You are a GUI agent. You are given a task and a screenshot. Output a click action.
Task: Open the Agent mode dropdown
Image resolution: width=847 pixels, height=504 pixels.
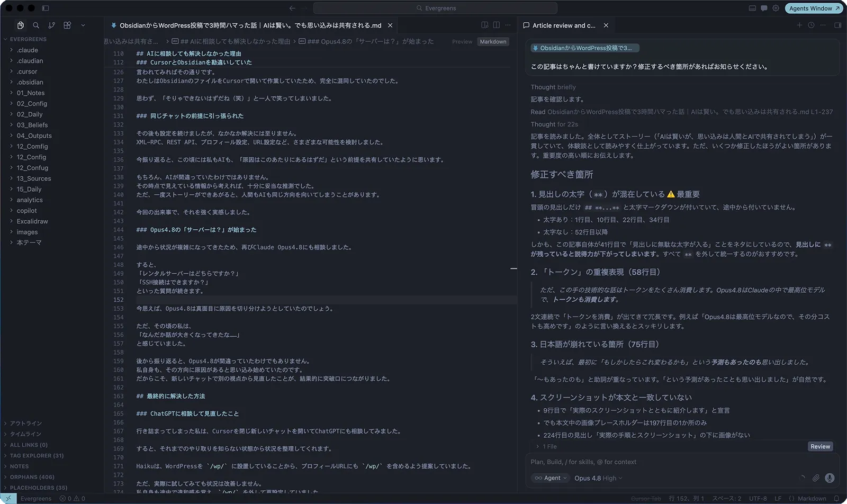(x=550, y=478)
